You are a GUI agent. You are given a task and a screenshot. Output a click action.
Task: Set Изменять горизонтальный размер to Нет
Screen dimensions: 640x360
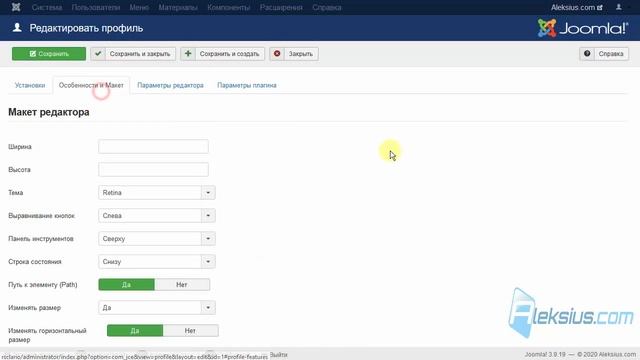(190, 331)
